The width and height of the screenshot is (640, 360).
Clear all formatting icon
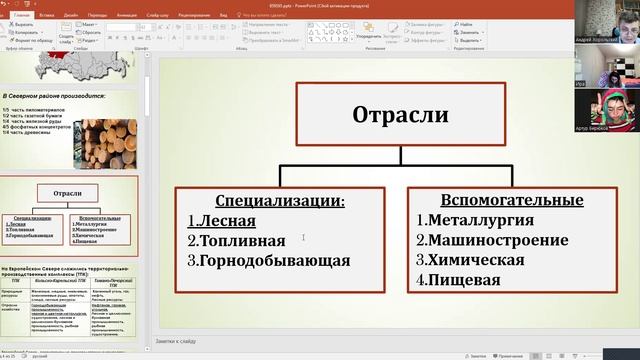click(x=178, y=27)
